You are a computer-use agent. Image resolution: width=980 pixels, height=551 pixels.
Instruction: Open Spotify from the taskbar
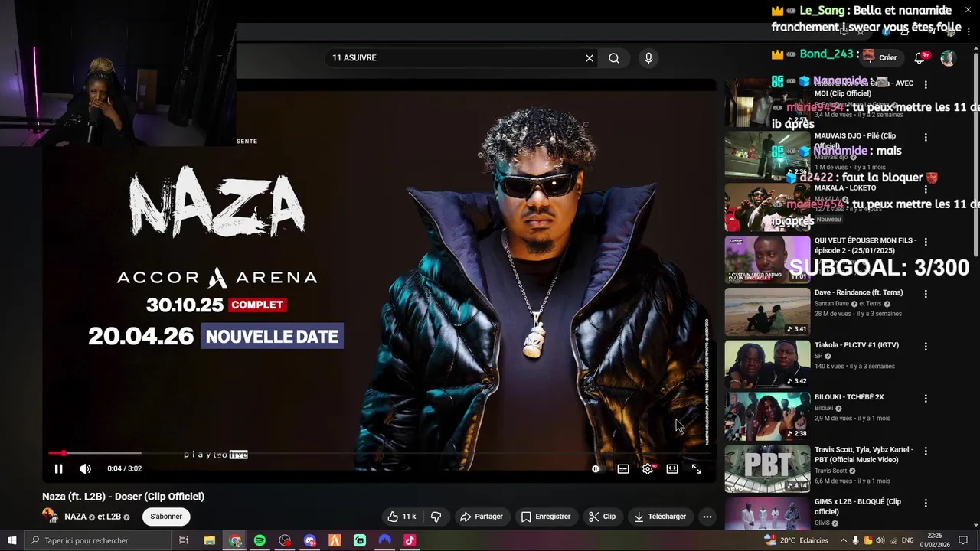pos(260,540)
